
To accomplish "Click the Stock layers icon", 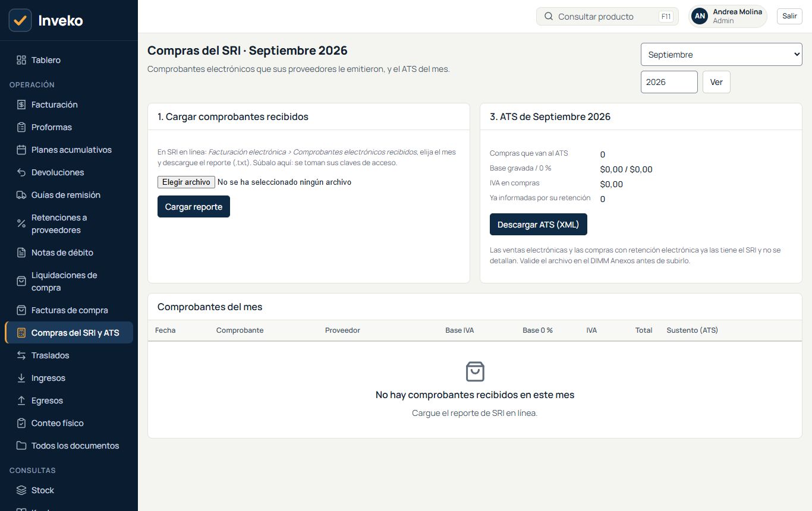I will 21,490.
